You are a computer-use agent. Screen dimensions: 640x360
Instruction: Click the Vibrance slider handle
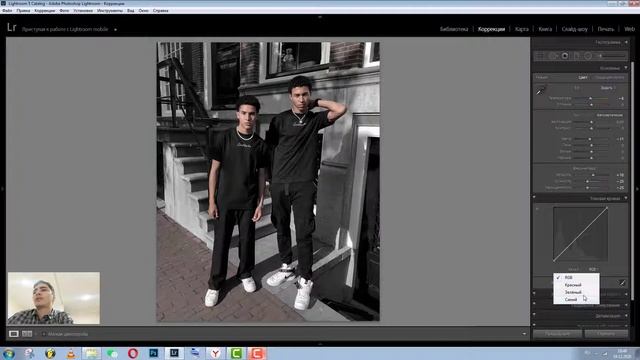point(587,181)
